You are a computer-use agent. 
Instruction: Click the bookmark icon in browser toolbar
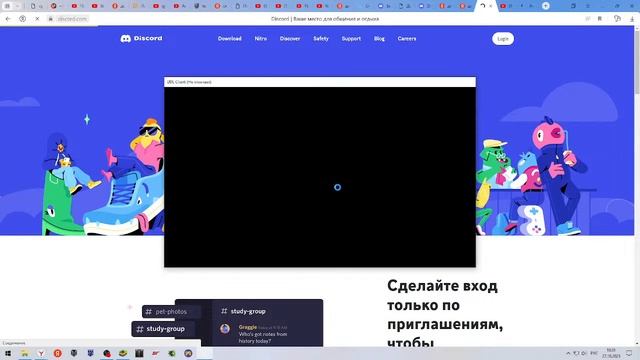coord(600,19)
